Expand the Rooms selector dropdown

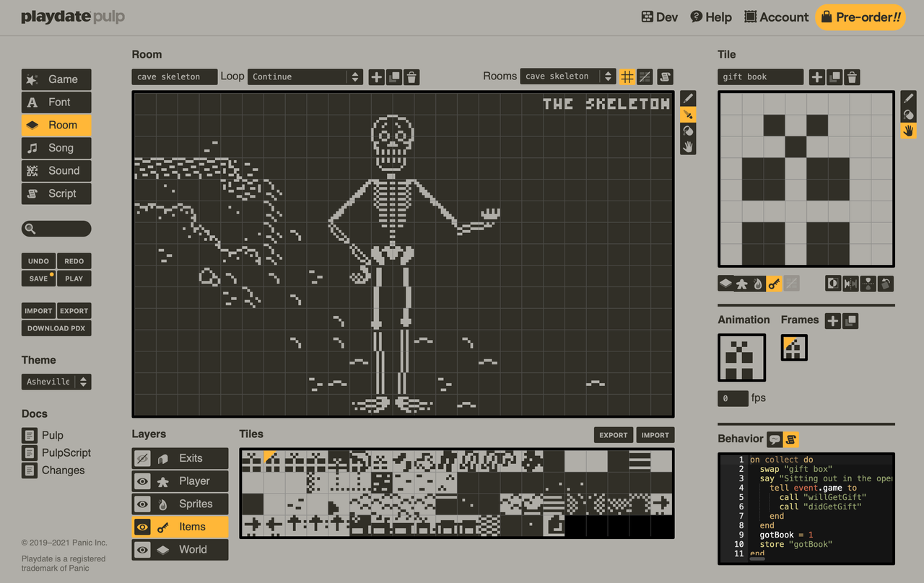[x=568, y=76]
